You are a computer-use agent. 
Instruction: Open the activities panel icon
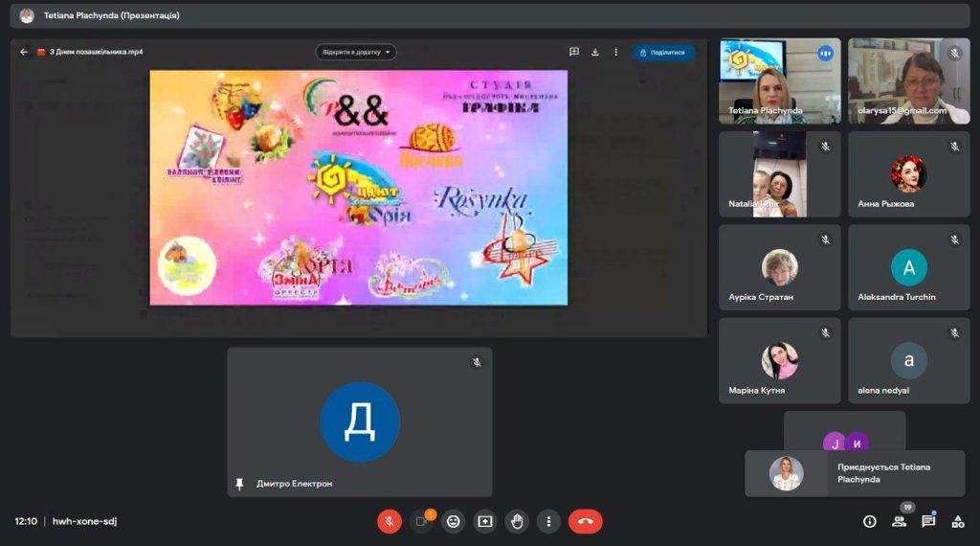pos(958,521)
